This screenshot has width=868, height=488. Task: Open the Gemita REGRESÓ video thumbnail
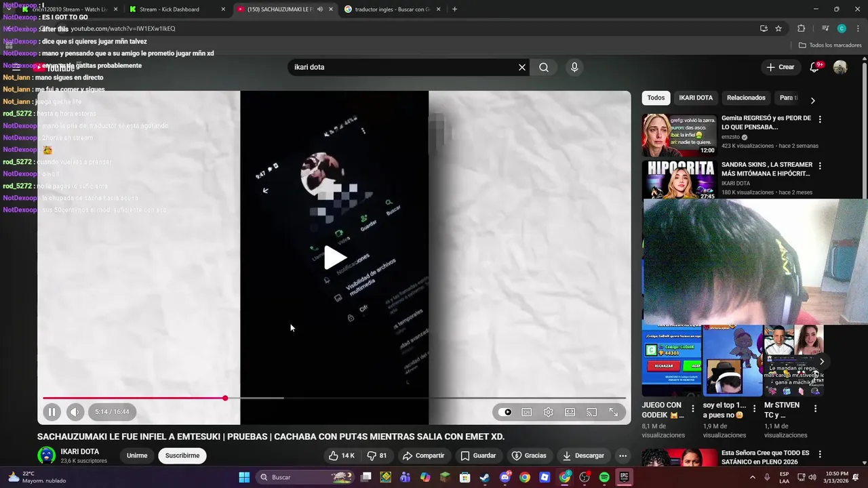tap(679, 135)
